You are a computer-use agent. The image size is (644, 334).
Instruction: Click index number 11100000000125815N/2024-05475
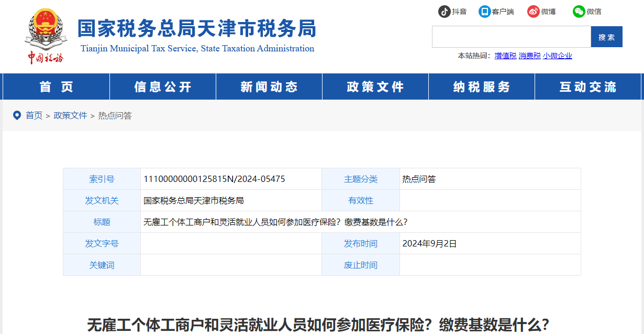(x=214, y=179)
